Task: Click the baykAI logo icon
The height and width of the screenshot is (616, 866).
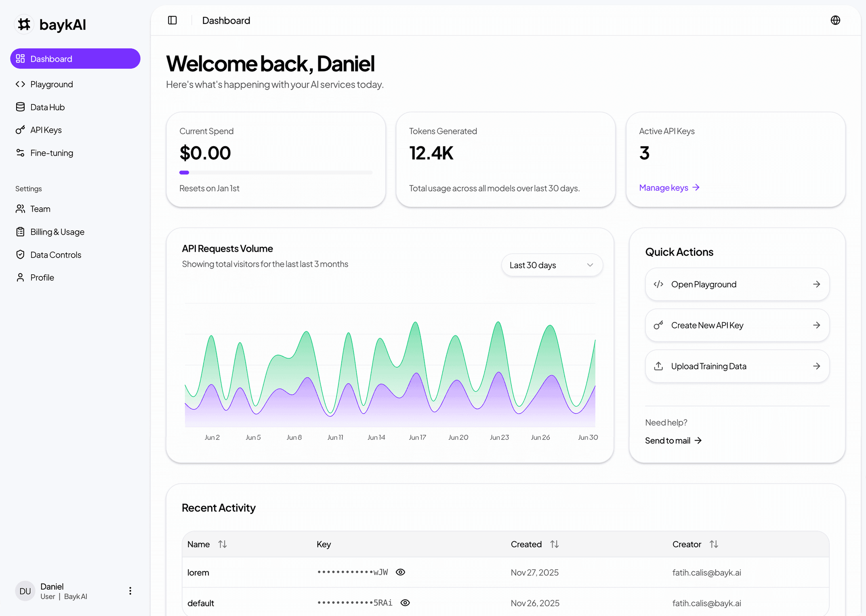Action: (x=24, y=24)
